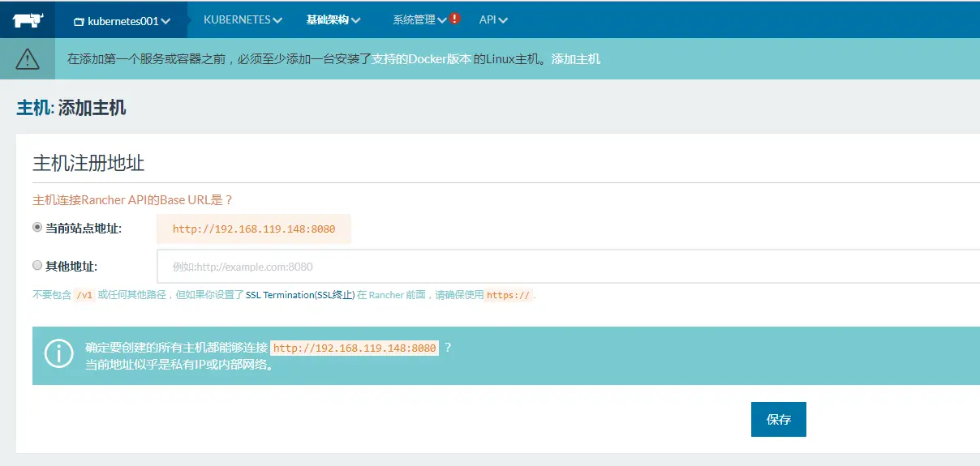Screen dimensions: 980x466
Task: Click the 主机注册地址 heading
Action: click(88, 162)
